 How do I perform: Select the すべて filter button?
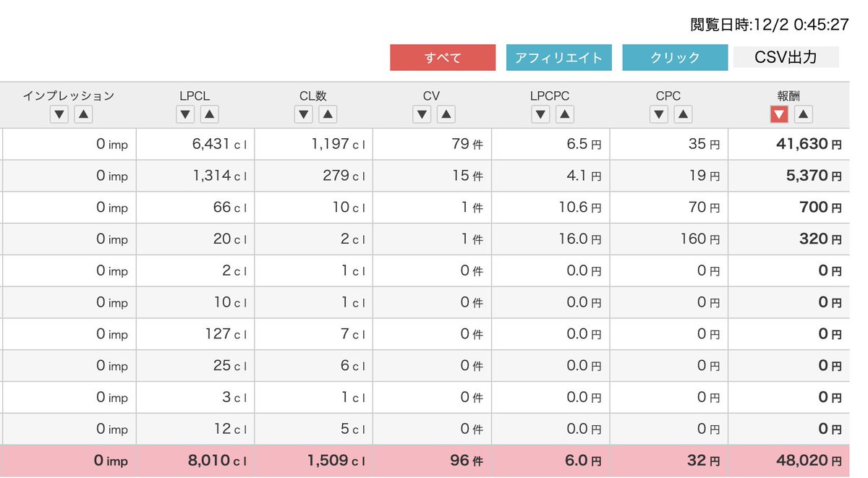click(x=443, y=58)
